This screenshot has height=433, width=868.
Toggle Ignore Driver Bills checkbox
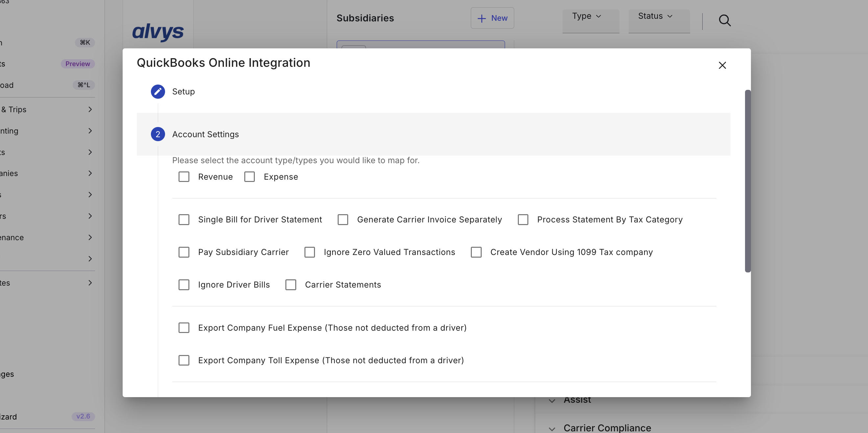184,285
